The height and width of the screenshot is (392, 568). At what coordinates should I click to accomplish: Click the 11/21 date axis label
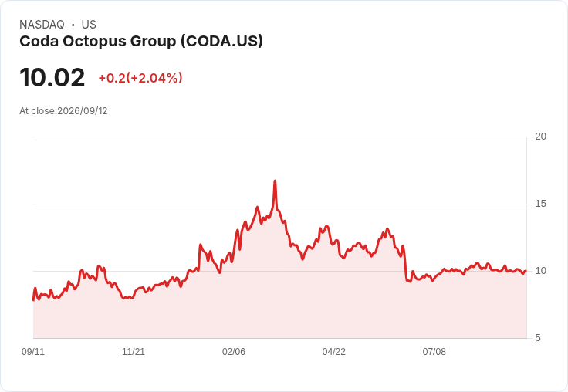(x=134, y=352)
